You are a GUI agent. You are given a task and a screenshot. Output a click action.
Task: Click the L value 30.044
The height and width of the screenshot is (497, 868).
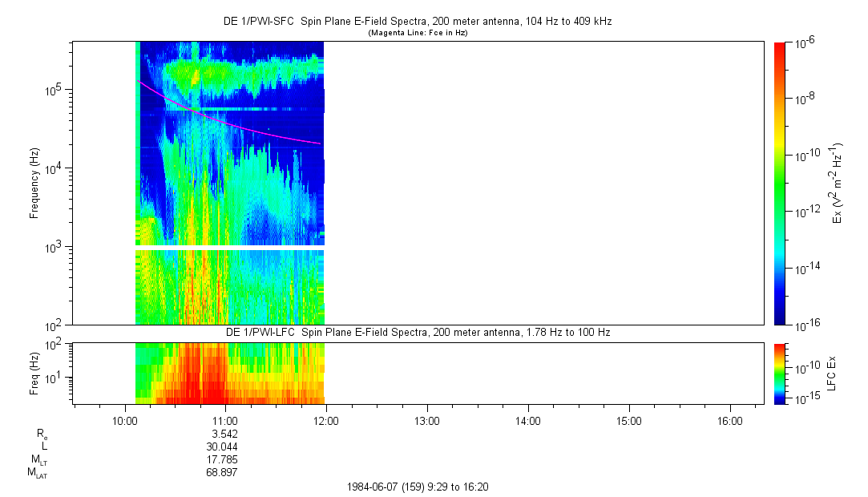click(x=222, y=446)
